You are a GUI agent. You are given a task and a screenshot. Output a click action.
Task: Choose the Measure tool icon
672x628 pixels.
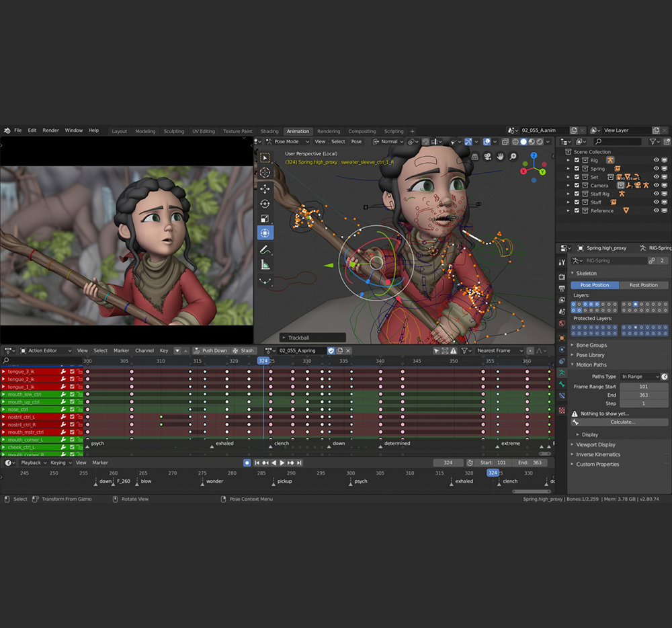point(265,265)
